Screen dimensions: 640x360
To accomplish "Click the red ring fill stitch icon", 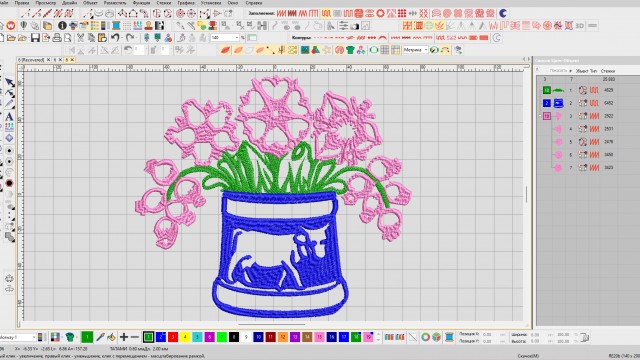I will click(380, 13).
